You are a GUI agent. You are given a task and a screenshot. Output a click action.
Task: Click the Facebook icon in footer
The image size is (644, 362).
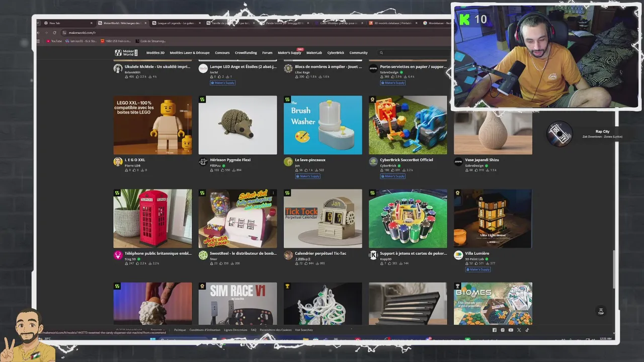click(494, 330)
